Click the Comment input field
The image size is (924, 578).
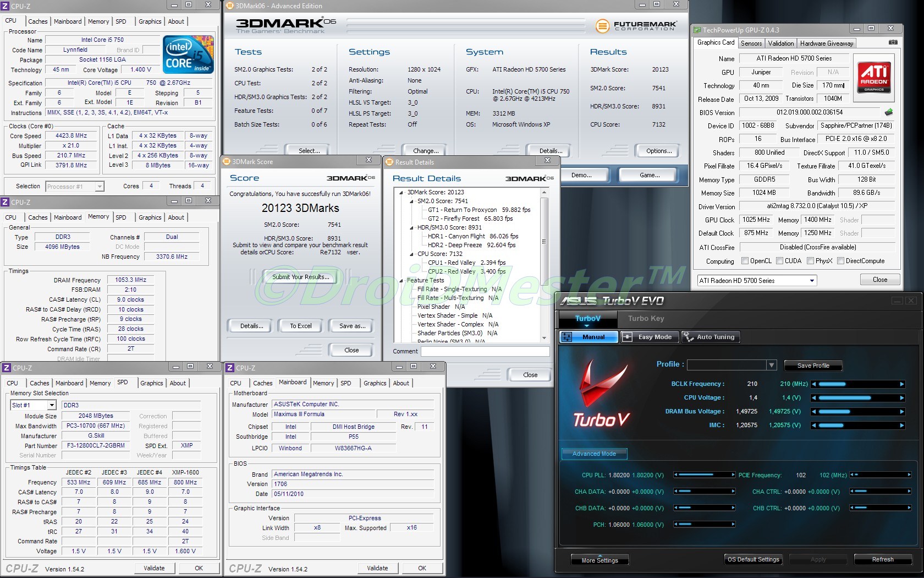click(x=485, y=351)
